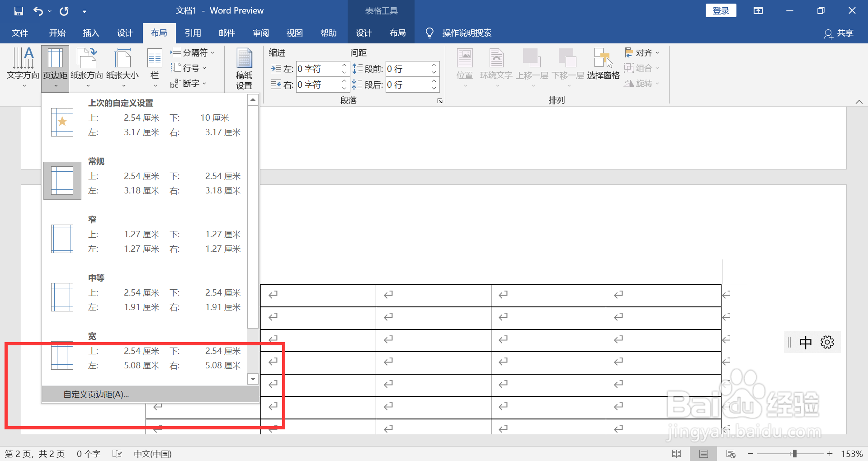Select the 文字方向 (text direction) tool
868x461 pixels.
tap(23, 66)
